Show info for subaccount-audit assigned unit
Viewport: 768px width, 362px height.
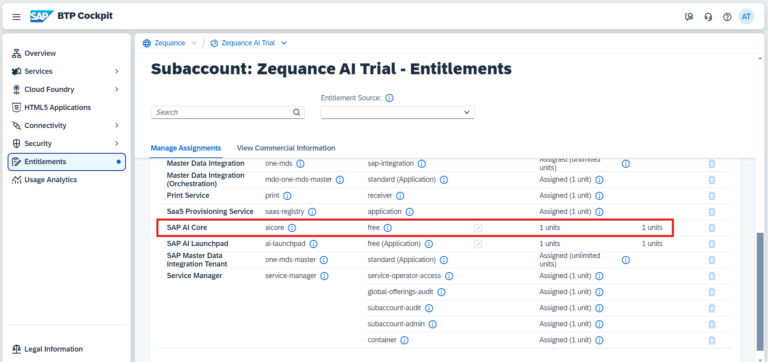tap(599, 308)
